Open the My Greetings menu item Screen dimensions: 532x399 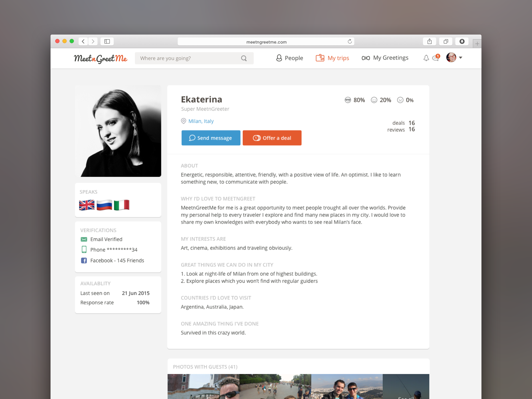point(385,58)
